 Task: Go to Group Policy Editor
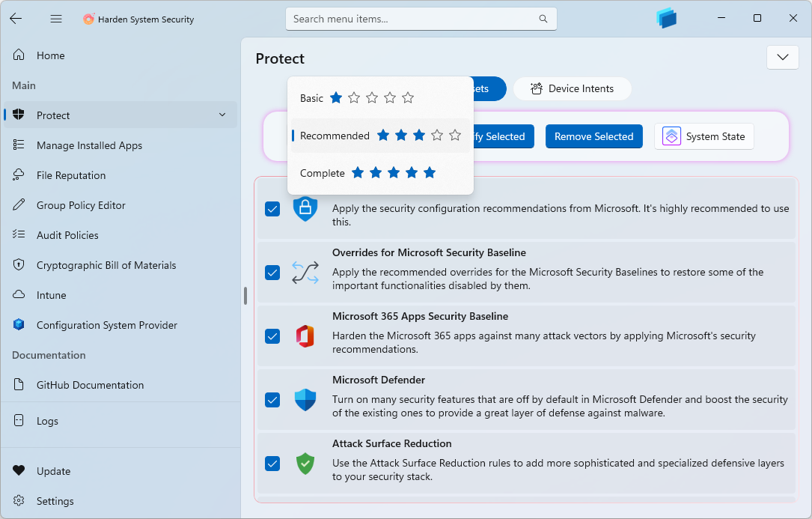(120, 205)
